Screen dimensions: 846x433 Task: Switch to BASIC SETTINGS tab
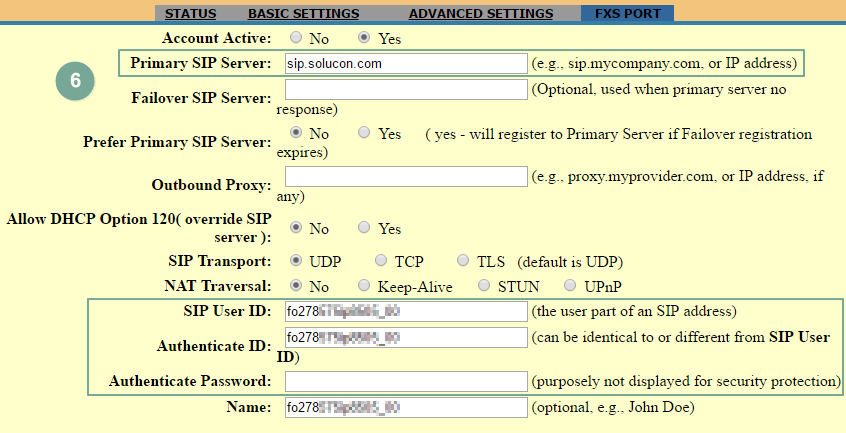pyautogui.click(x=303, y=14)
